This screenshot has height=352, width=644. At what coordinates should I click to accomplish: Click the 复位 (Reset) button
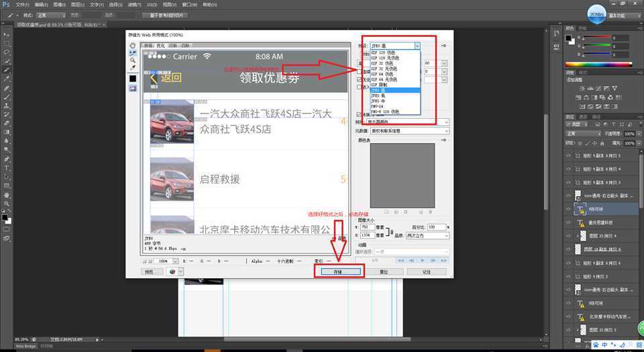(x=384, y=272)
